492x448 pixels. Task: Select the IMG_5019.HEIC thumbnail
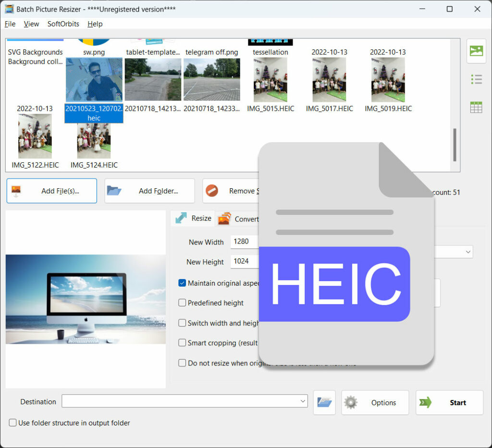click(388, 80)
